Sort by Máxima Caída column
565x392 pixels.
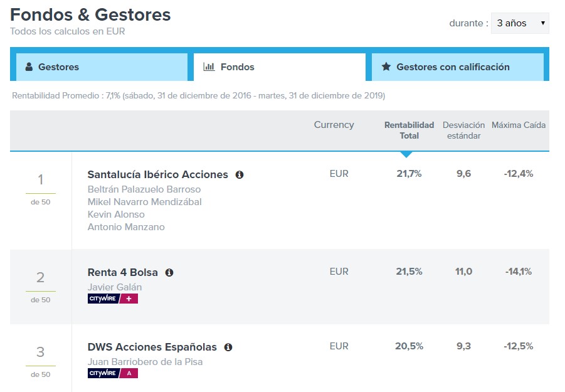click(519, 125)
